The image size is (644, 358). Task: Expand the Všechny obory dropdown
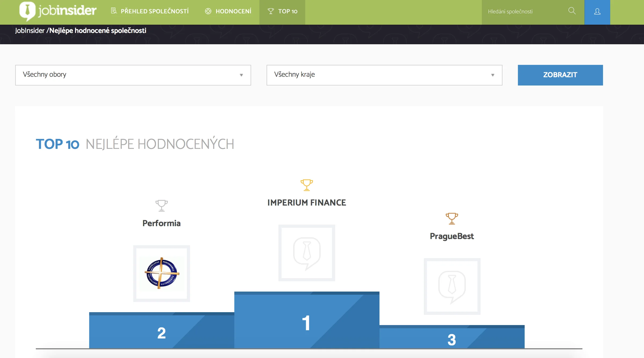click(133, 75)
